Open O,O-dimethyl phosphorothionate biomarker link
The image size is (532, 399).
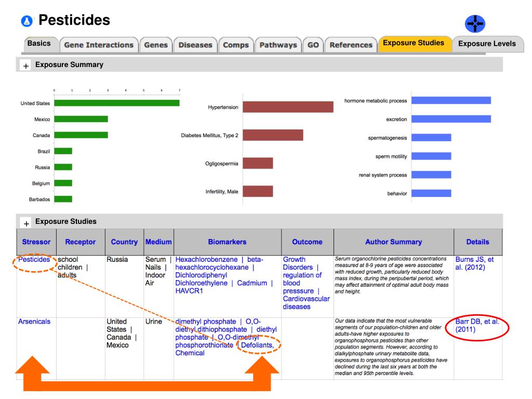[x=217, y=341]
